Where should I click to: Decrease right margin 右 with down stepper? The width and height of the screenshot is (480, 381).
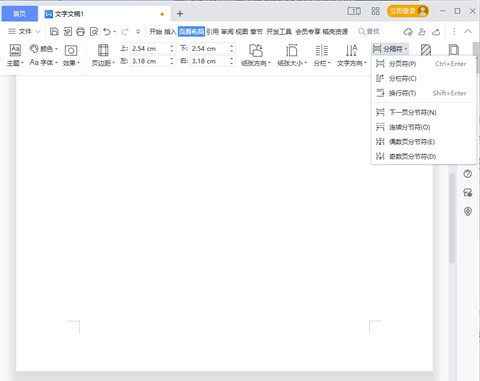point(231,64)
